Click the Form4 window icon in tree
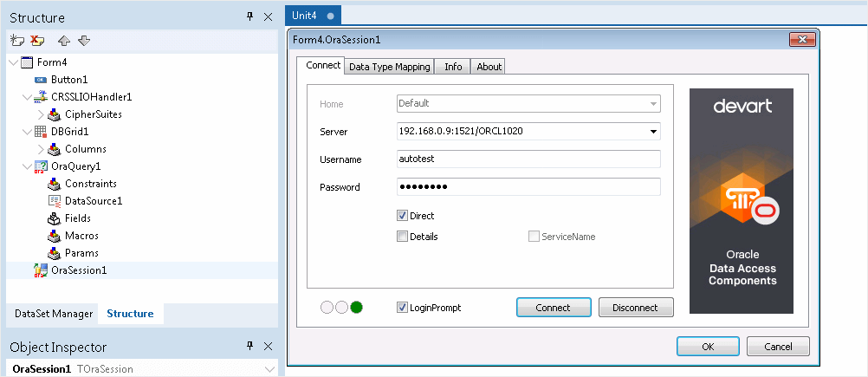 (x=27, y=62)
